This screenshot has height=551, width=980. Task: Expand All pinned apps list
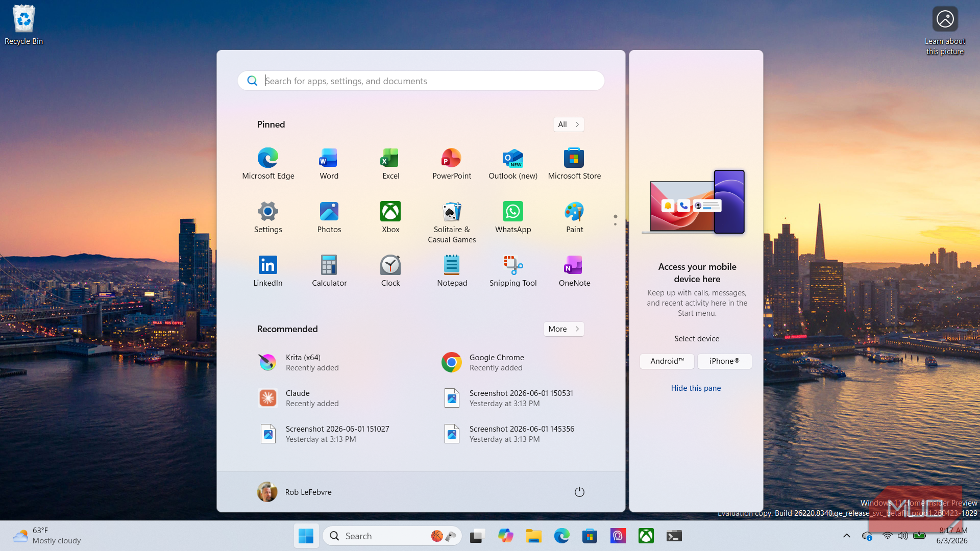(x=569, y=124)
